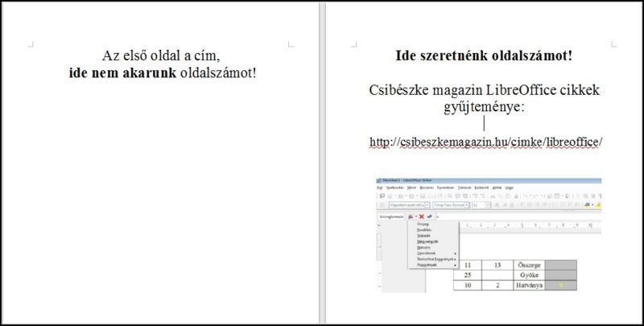Click the cell containing "11" in the picture
This screenshot has height=326, width=644.
click(468, 266)
